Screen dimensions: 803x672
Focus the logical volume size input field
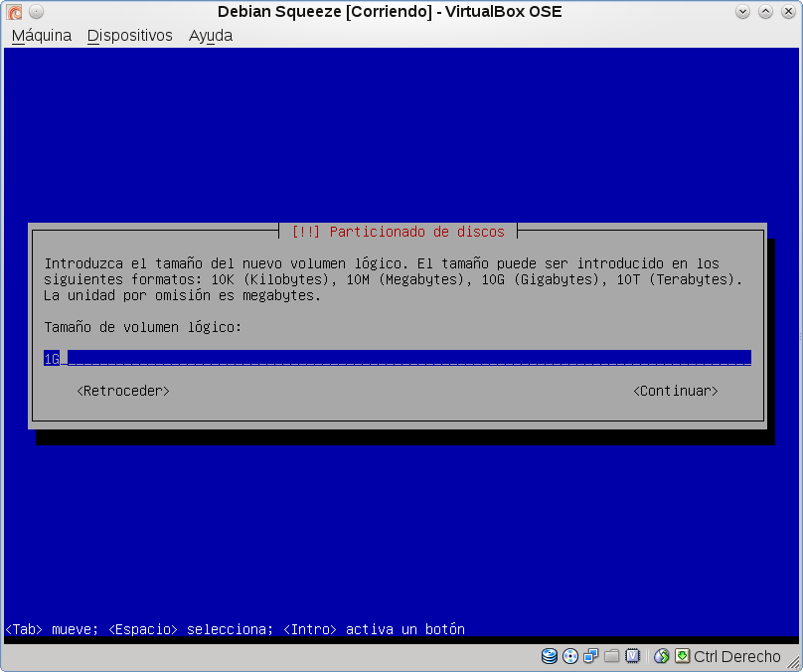point(398,358)
